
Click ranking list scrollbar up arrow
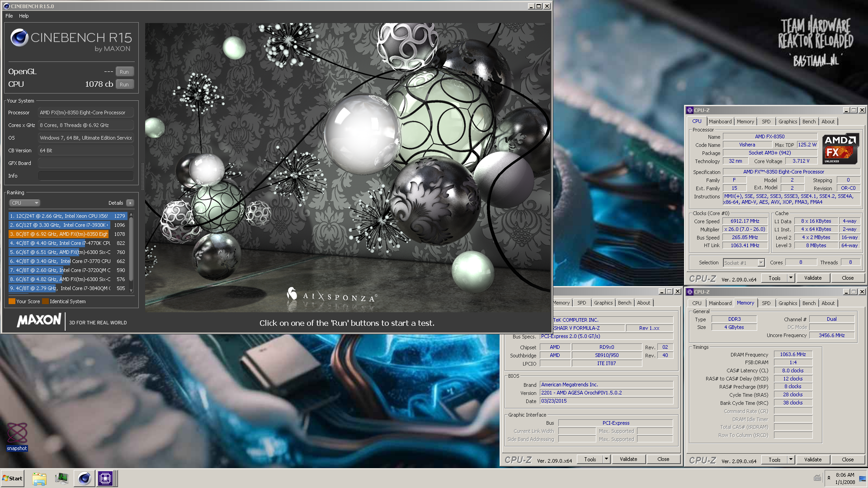tap(131, 215)
